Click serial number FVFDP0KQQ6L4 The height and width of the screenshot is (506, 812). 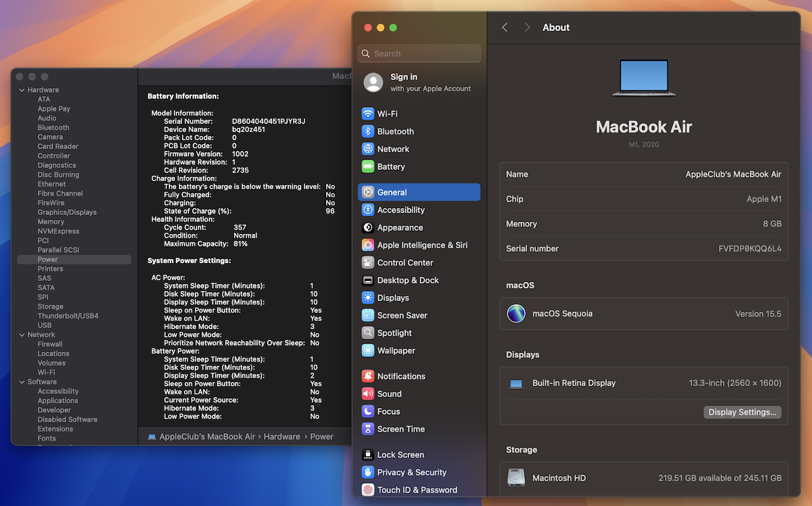(750, 249)
